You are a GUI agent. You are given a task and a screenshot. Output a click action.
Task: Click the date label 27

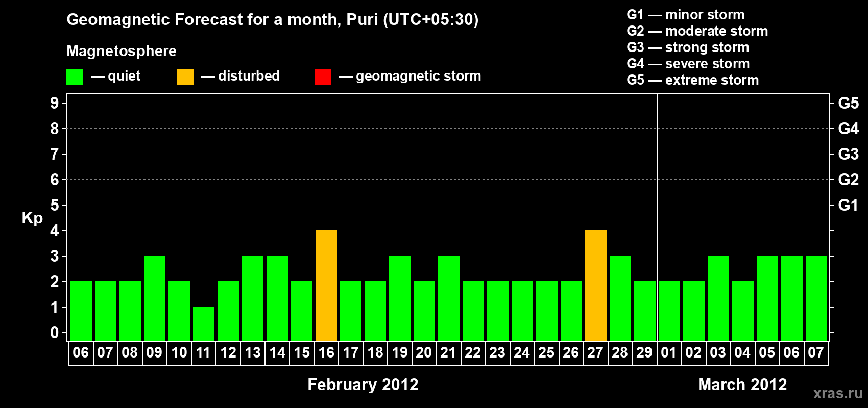coord(595,352)
